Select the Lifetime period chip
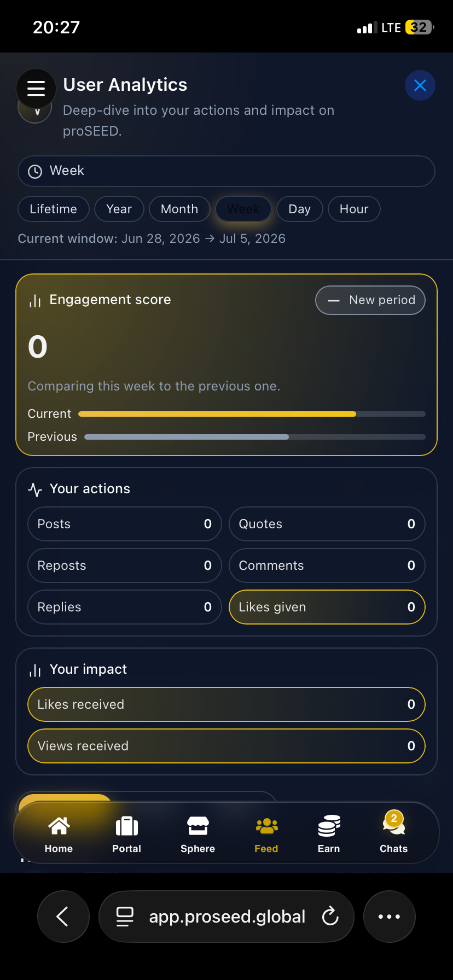Viewport: 453px width, 980px height. (54, 209)
